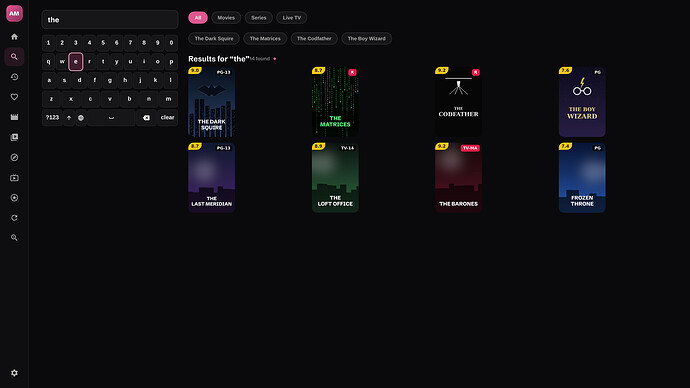Image resolution: width=690 pixels, height=388 pixels.
Task: Open Frozen Throne poster
Action: coord(582,178)
